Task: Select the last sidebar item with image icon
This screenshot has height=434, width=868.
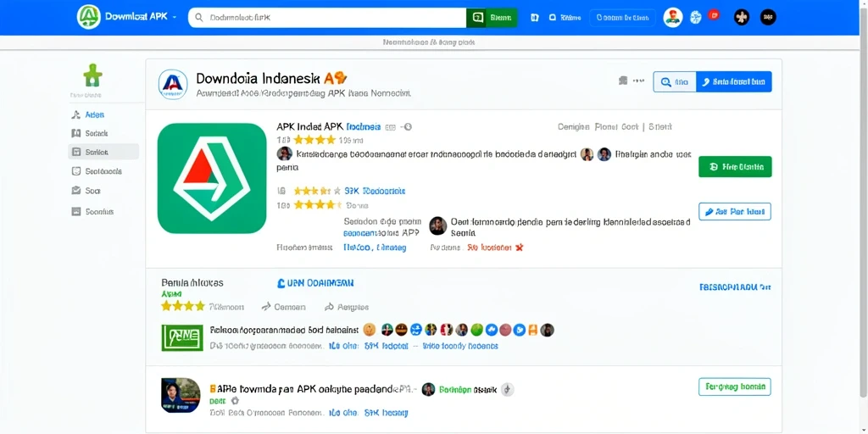Action: (x=92, y=211)
